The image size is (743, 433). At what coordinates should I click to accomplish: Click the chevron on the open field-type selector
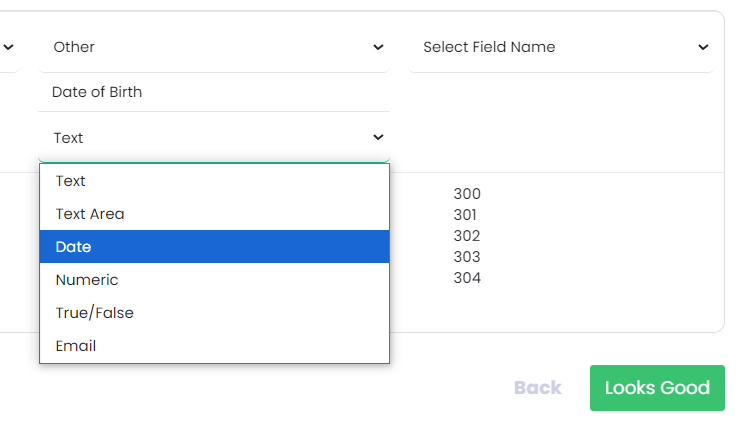point(378,137)
